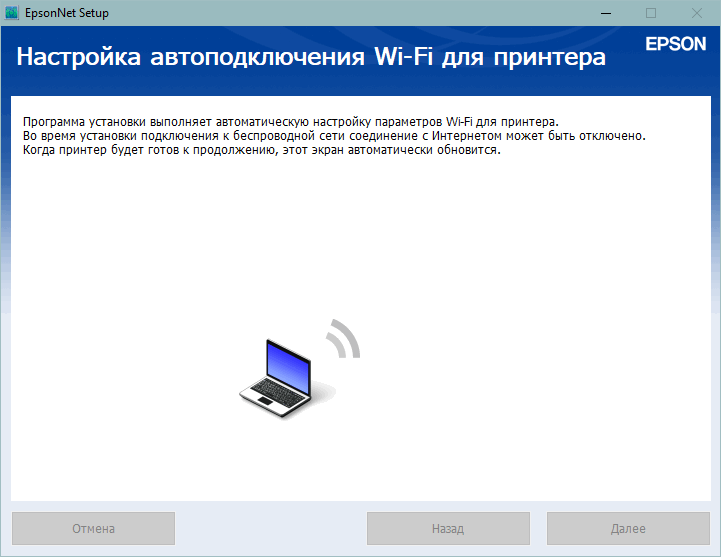Screen dimensions: 721x557
Task: Click heading 'Настройка автоподключения Wi-Fi для принтера'
Action: tap(311, 57)
